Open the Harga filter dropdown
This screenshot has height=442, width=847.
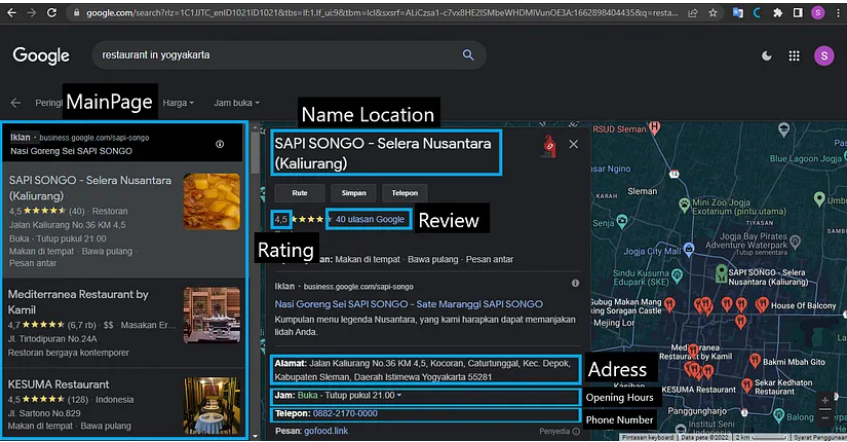tap(178, 103)
